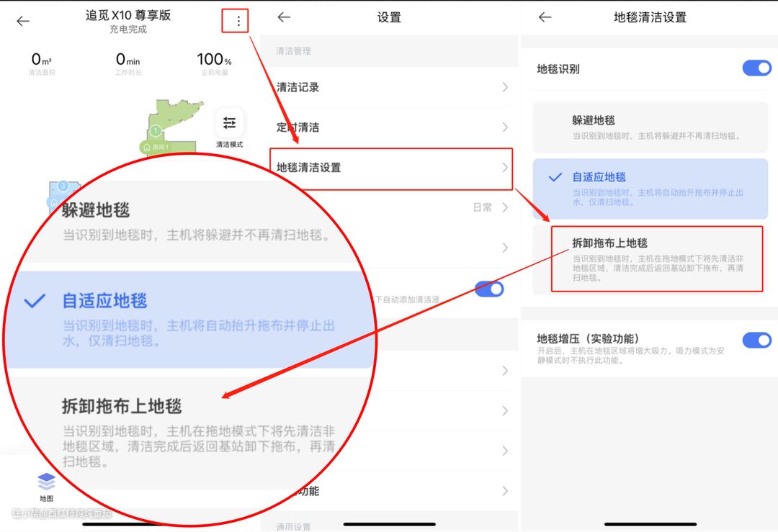Expand the 清洁记录 row chevron

(x=505, y=87)
